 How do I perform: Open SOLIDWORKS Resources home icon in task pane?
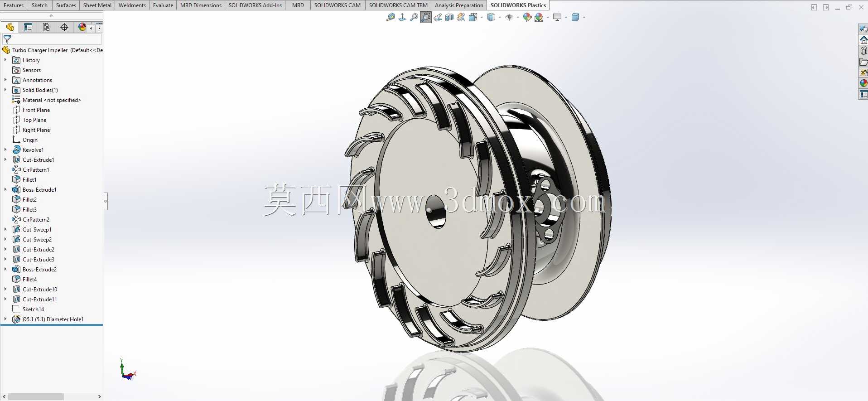tap(863, 40)
